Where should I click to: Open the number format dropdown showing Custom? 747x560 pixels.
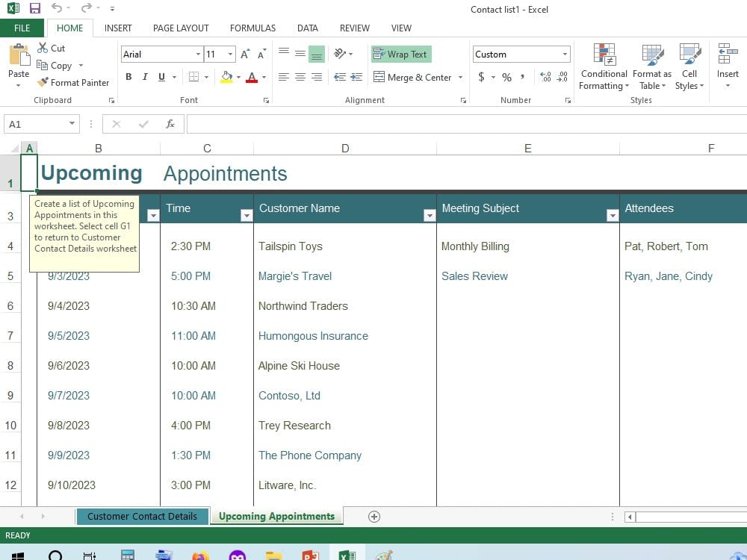pos(565,55)
